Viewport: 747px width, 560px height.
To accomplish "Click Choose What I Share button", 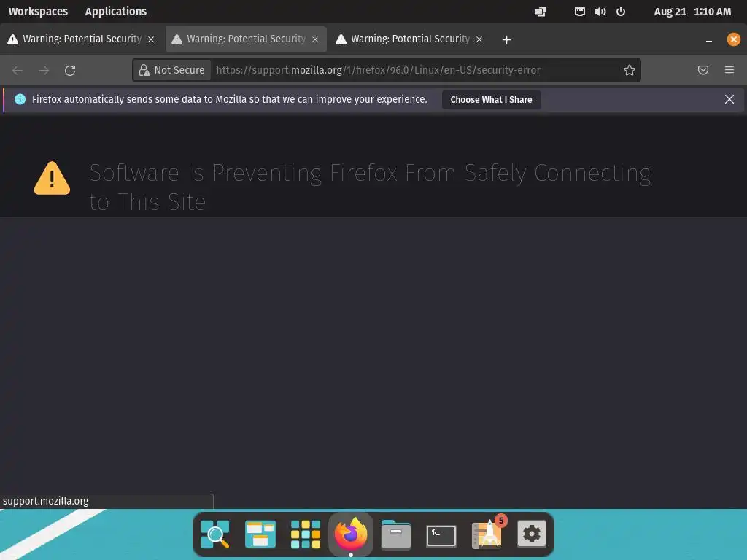I will tap(491, 99).
